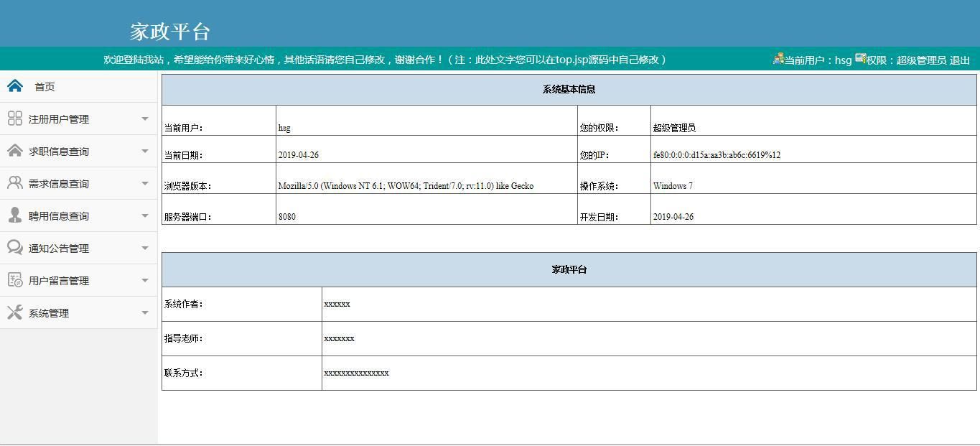The image size is (980, 446).
Task: Click the people icon for 需求信息查询
Action: tap(15, 182)
